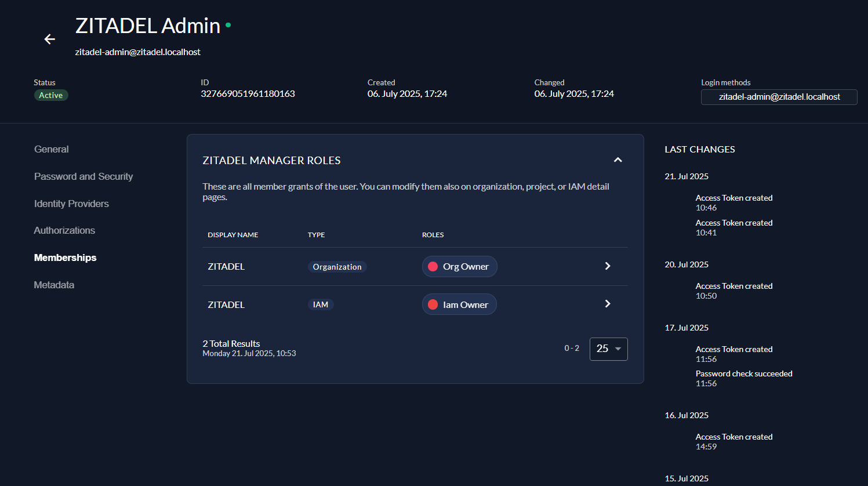Click the email under the ZITADEL Admin title

(x=138, y=52)
